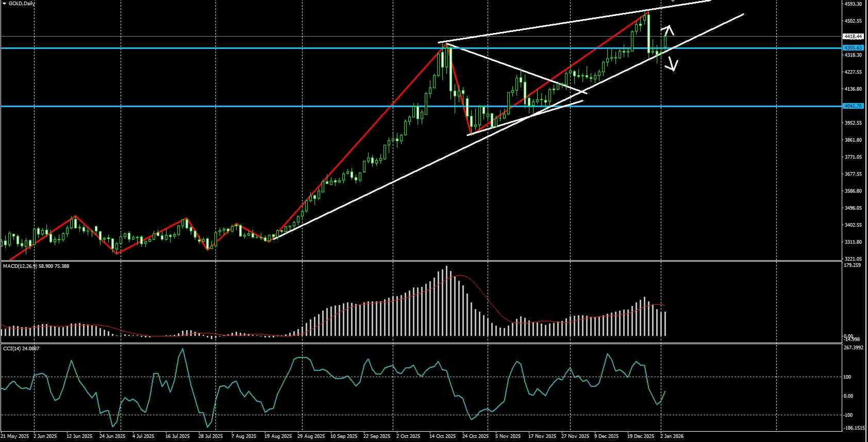Click the 4593.30 price scale label
The height and width of the screenshot is (442, 868).
pos(853,4)
